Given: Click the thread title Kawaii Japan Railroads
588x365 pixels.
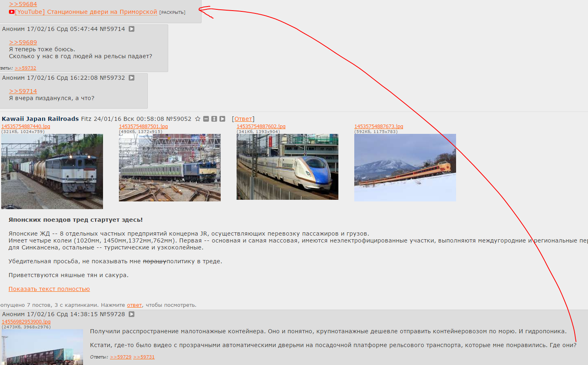Looking at the screenshot, I should [x=40, y=119].
